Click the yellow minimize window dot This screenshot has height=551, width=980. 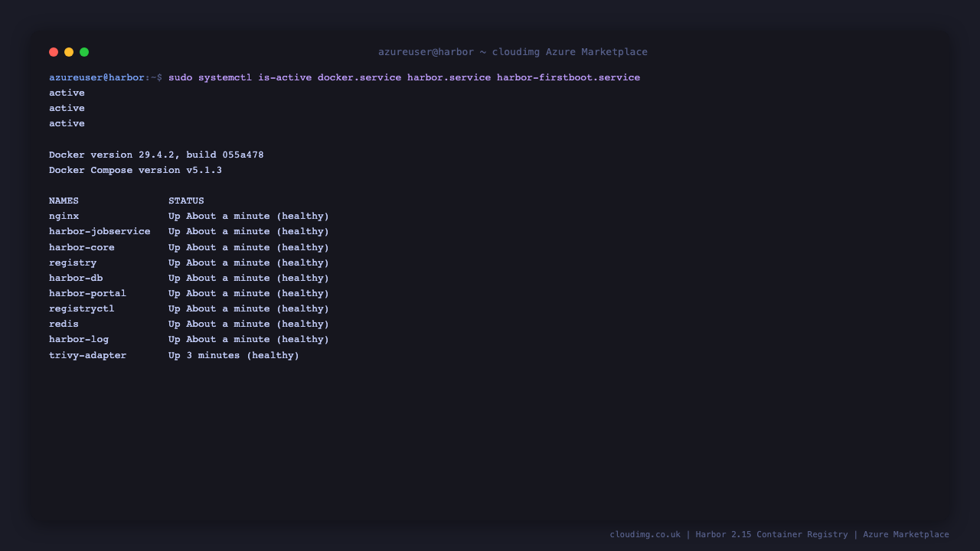[69, 52]
